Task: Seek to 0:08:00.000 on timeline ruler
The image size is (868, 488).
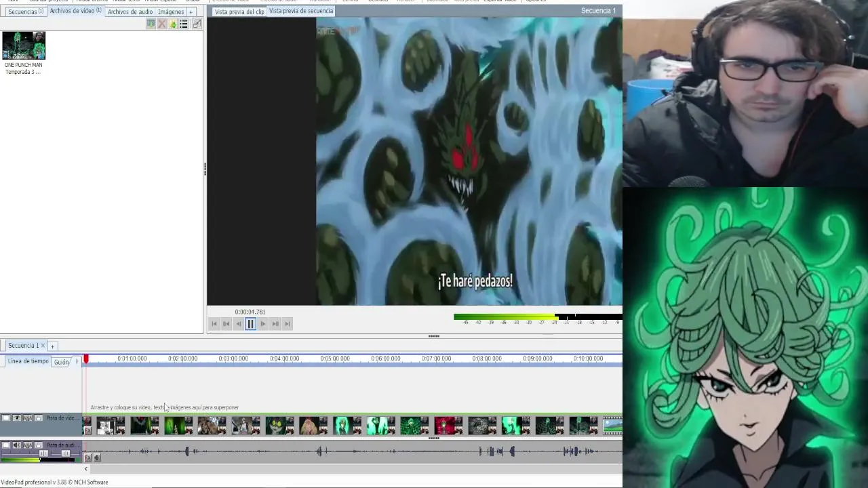Action: point(487,359)
